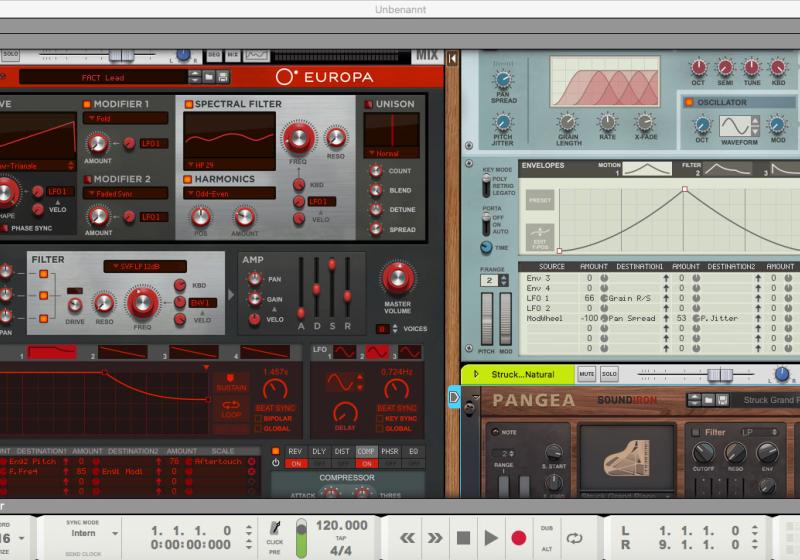Select Europa envelope 2 shape thumbnail

(x=122, y=352)
